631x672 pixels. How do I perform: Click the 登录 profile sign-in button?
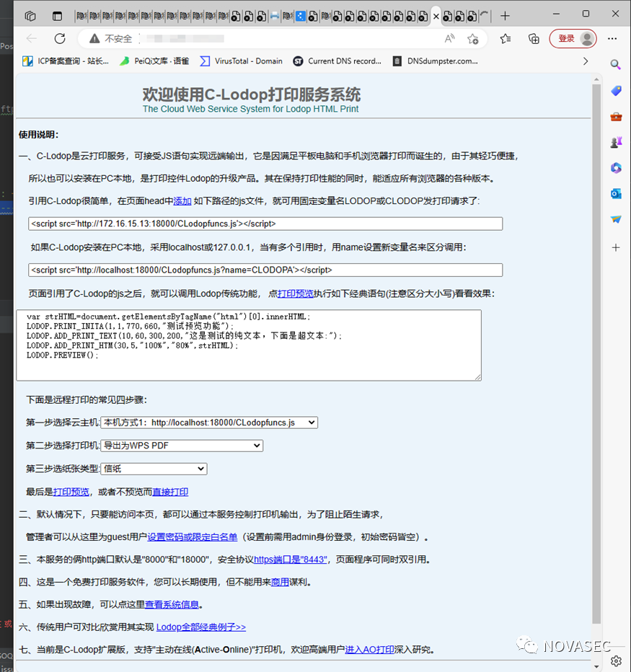(x=573, y=38)
